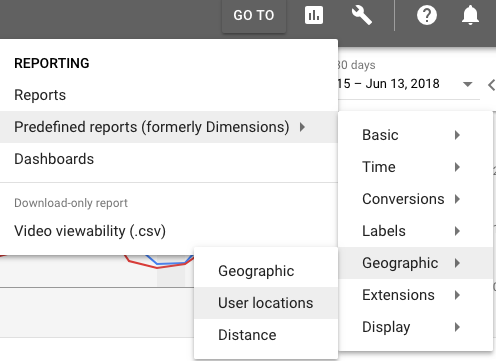Click the Reports bar chart icon
Viewport: 496px width, 361px height.
click(x=314, y=15)
